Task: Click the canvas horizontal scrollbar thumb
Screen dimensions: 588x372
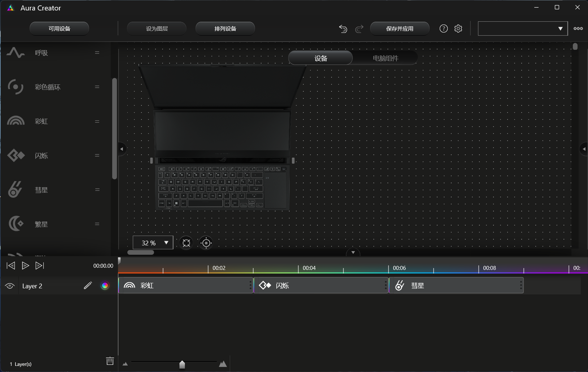Action: 141,252
